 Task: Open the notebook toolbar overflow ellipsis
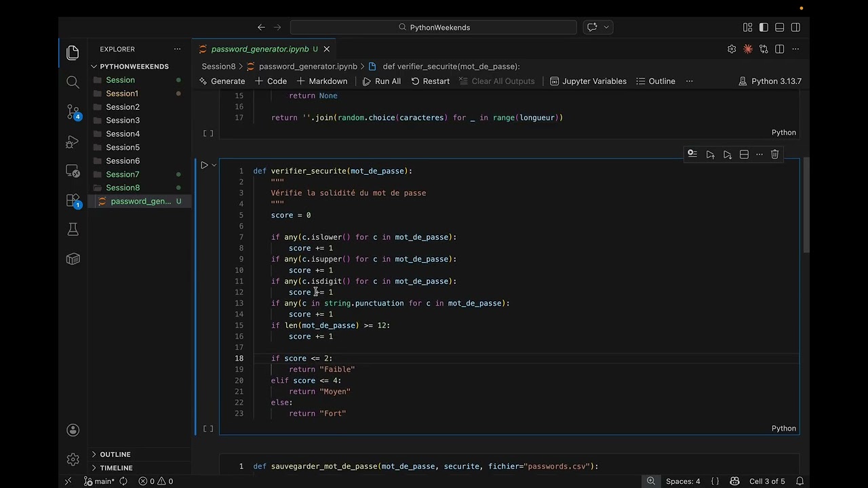(x=690, y=81)
